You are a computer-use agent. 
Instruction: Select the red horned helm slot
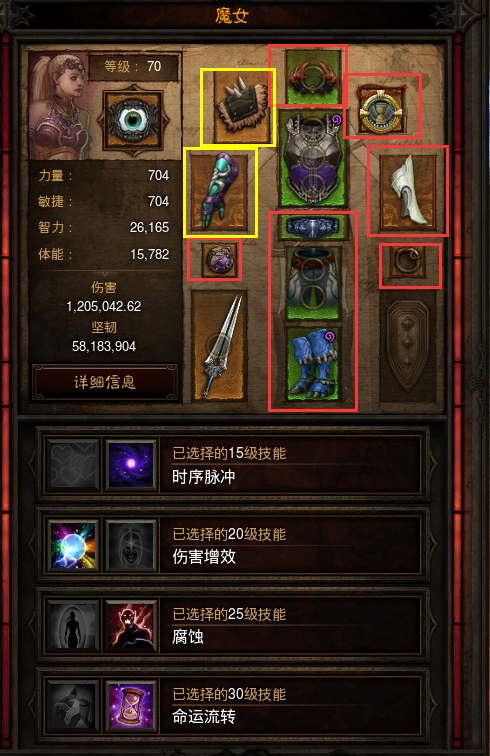(x=313, y=77)
